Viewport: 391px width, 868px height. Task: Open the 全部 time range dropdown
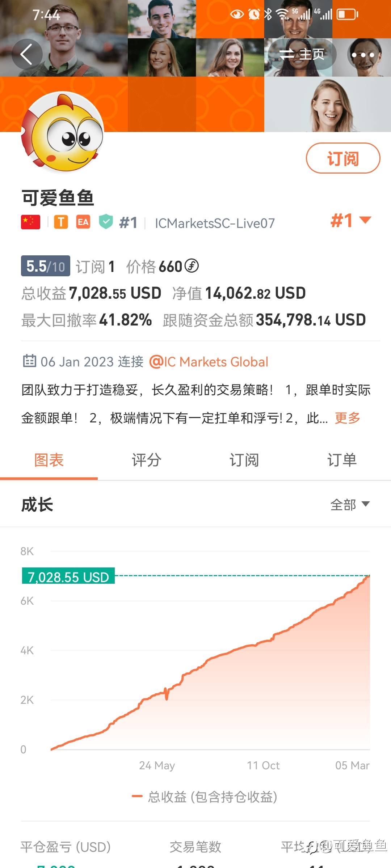350,505
